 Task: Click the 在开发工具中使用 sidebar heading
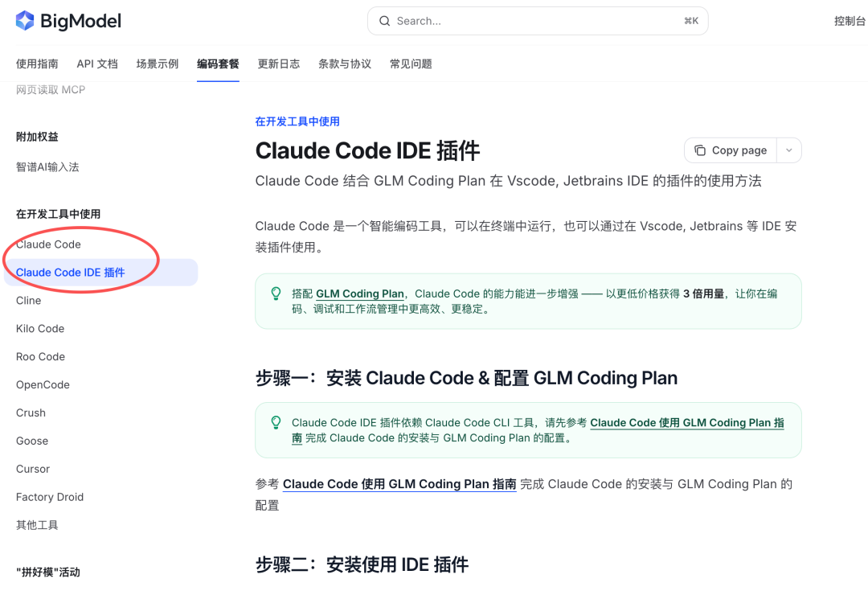[58, 214]
